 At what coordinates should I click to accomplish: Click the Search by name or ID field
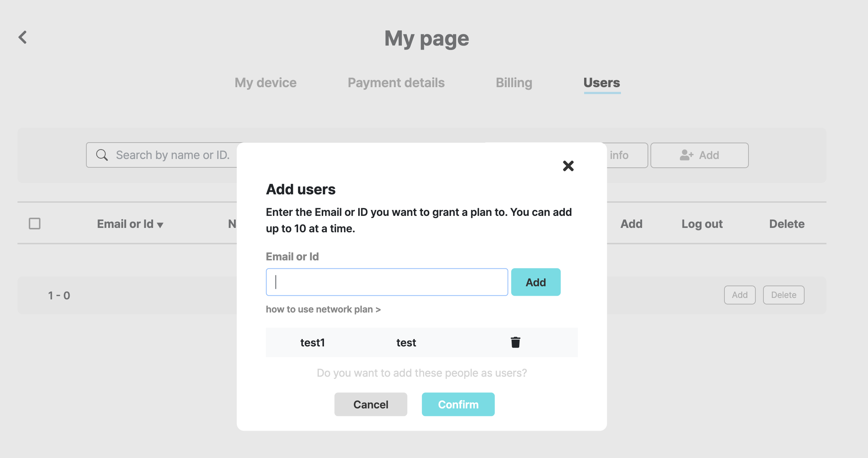162,155
